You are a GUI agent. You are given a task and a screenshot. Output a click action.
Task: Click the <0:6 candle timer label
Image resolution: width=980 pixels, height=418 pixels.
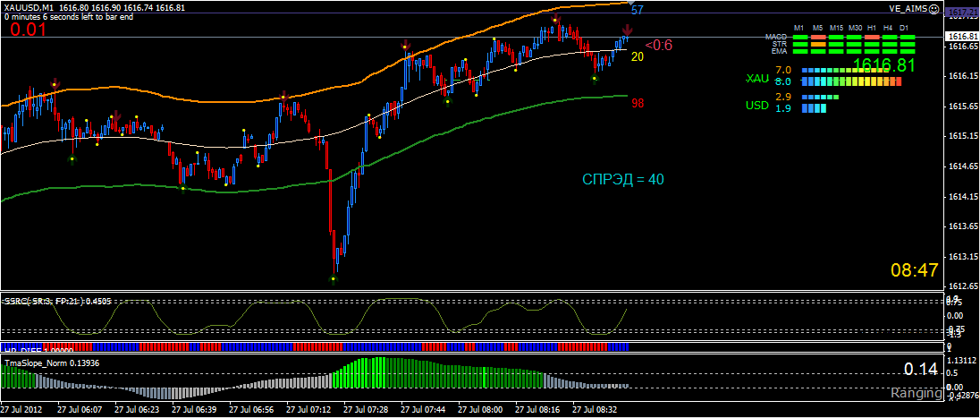659,45
